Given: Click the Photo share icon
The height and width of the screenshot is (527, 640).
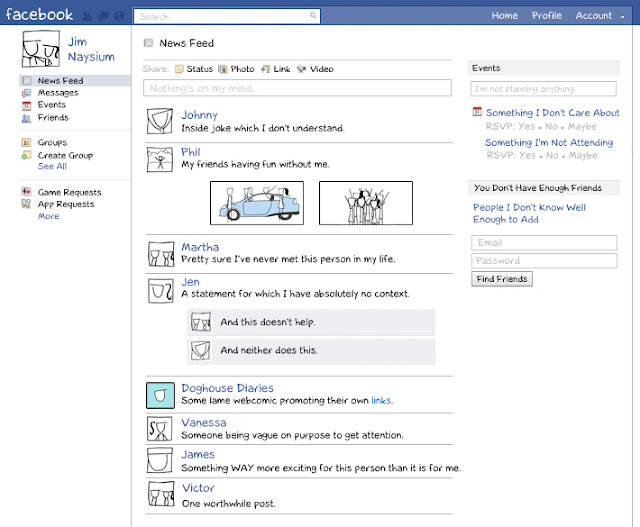Looking at the screenshot, I should 222,69.
